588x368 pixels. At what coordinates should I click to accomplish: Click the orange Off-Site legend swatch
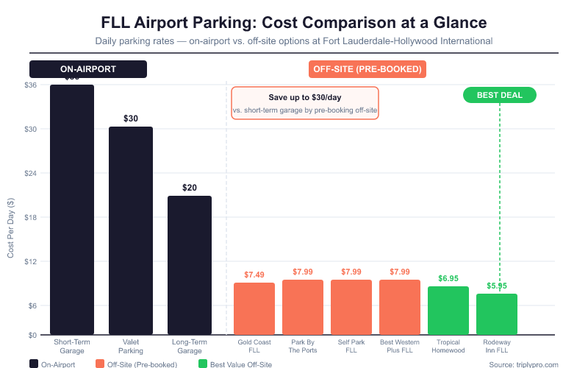click(100, 364)
